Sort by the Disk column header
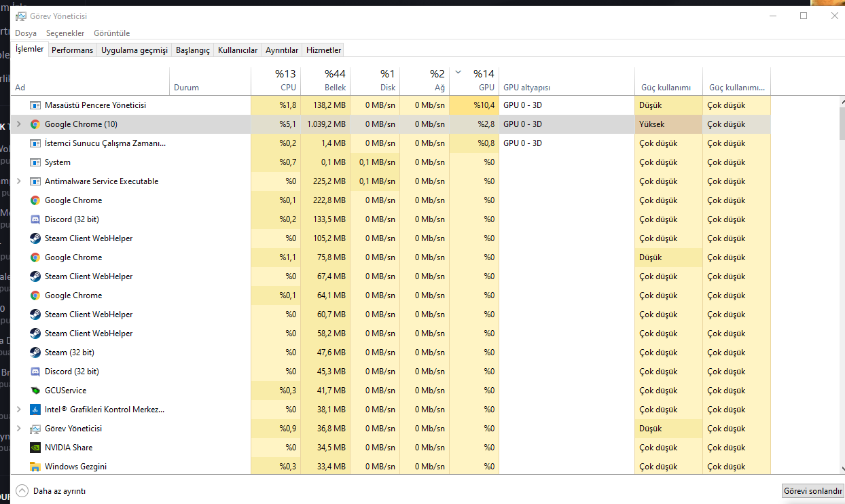The width and height of the screenshot is (845, 504). (x=375, y=82)
